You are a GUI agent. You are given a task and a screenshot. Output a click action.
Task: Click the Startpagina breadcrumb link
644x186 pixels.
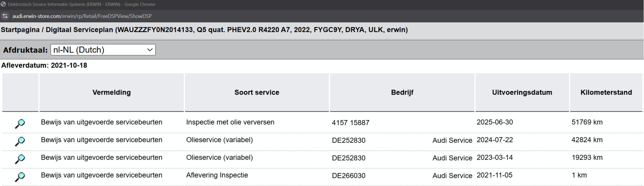point(20,30)
